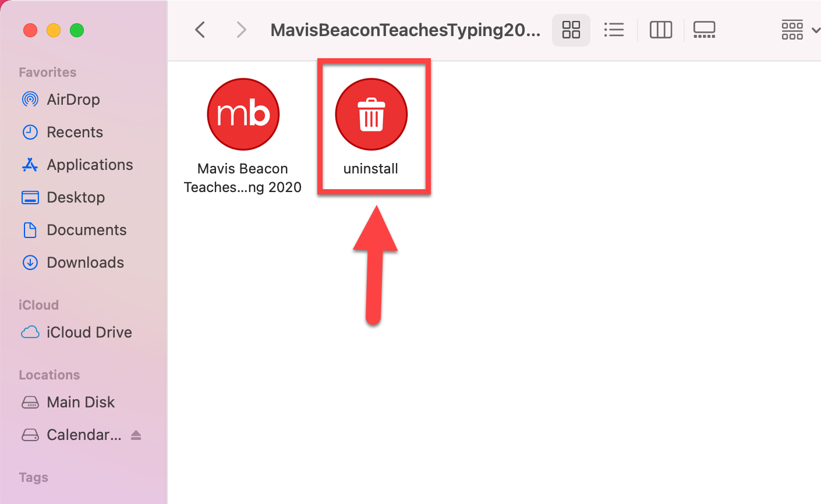Open Desktop folder in sidebar
The width and height of the screenshot is (821, 504).
(76, 197)
